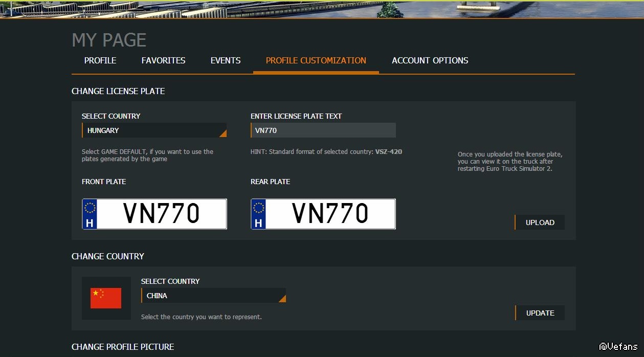
Task: Click 'Select the country you want to represent' text
Action: [202, 317]
